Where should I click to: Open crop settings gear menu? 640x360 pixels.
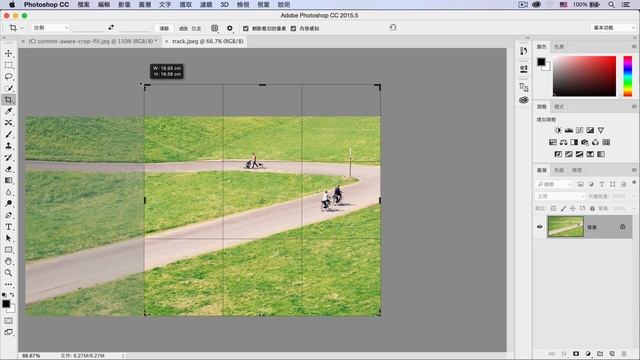(x=230, y=28)
